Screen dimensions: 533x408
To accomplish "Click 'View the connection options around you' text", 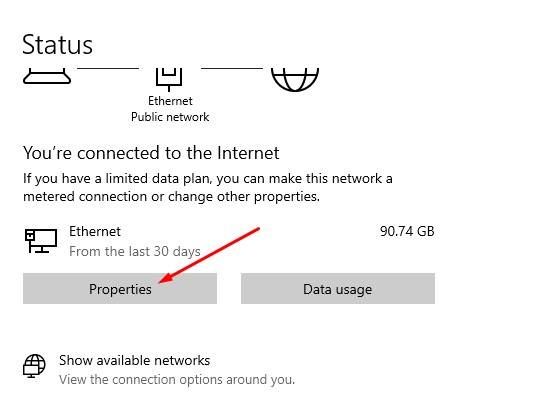I will [x=177, y=379].
